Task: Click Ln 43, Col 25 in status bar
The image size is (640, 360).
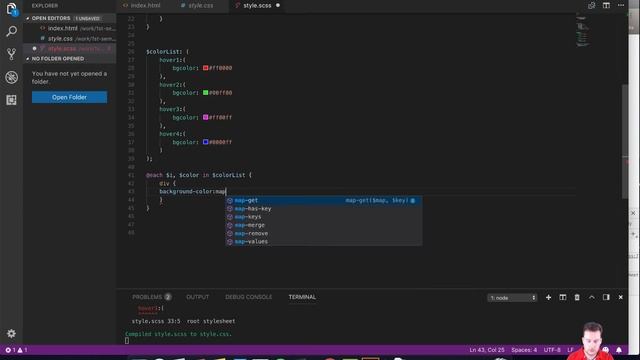Action: click(487, 350)
